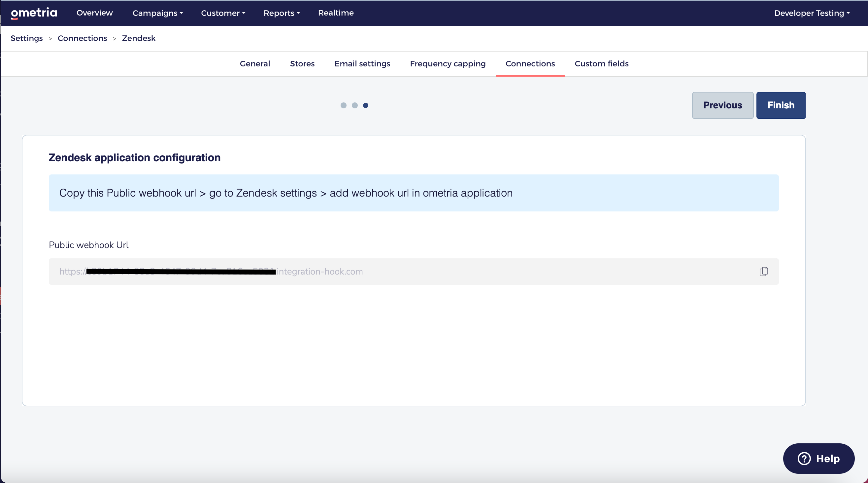The image size is (868, 483).
Task: Switch to the Stores tab
Action: (302, 64)
